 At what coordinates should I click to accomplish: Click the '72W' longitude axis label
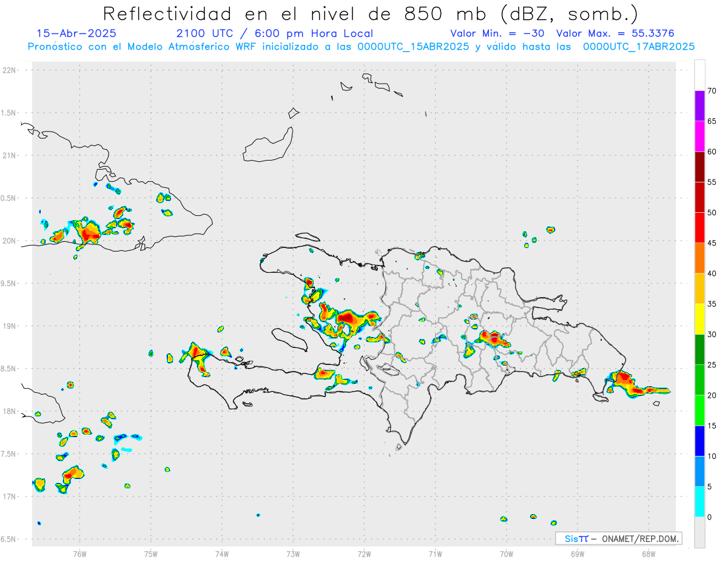point(364,554)
